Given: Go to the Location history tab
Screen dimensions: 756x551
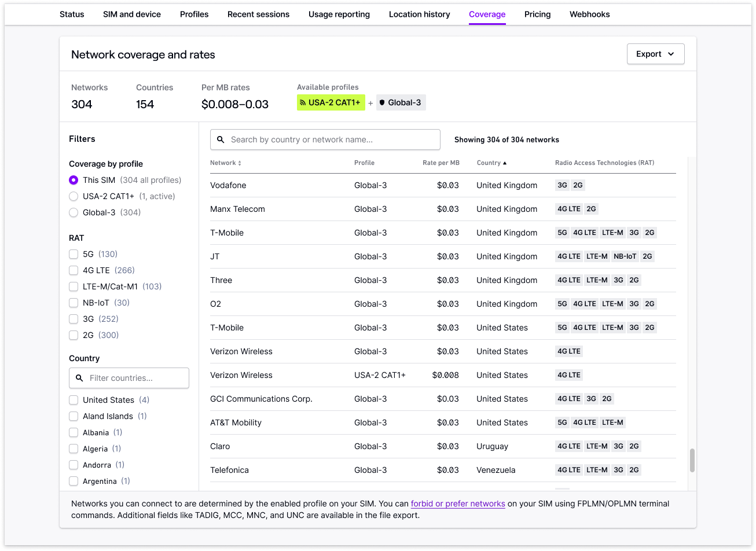Looking at the screenshot, I should pos(419,14).
